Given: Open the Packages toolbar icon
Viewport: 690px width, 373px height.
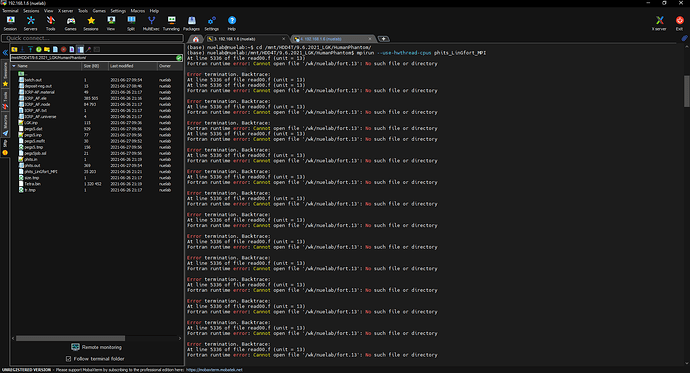Looking at the screenshot, I should point(191,23).
